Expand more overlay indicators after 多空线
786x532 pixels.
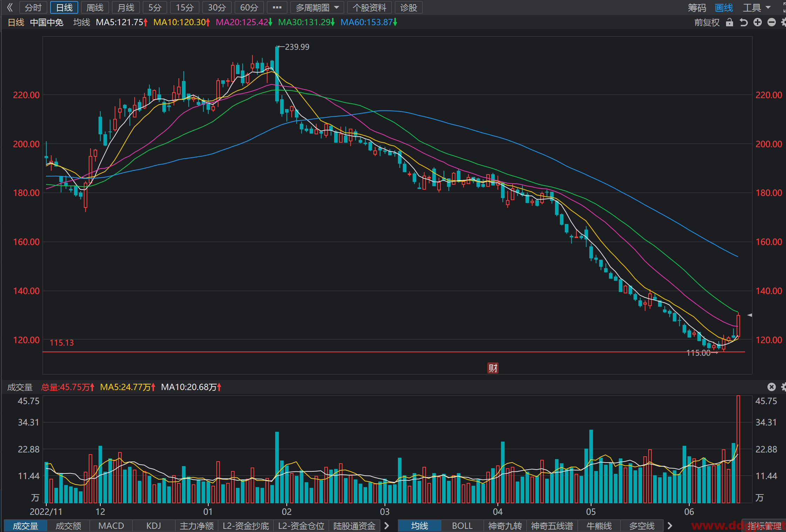pos(670,526)
